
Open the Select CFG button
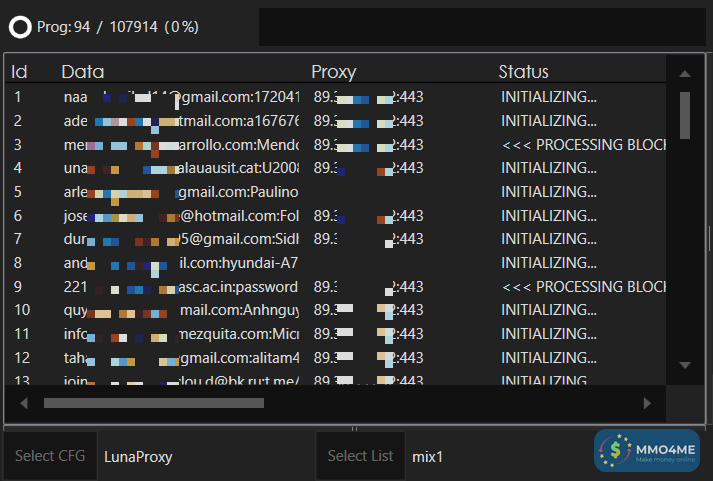50,456
